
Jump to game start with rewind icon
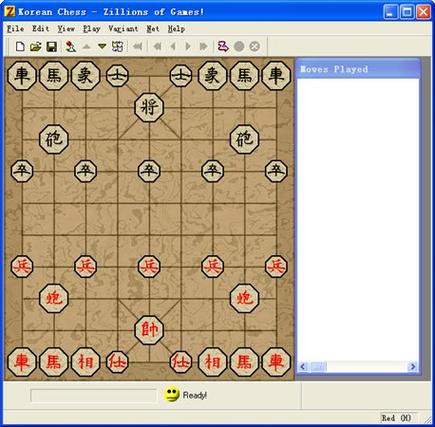(x=137, y=47)
